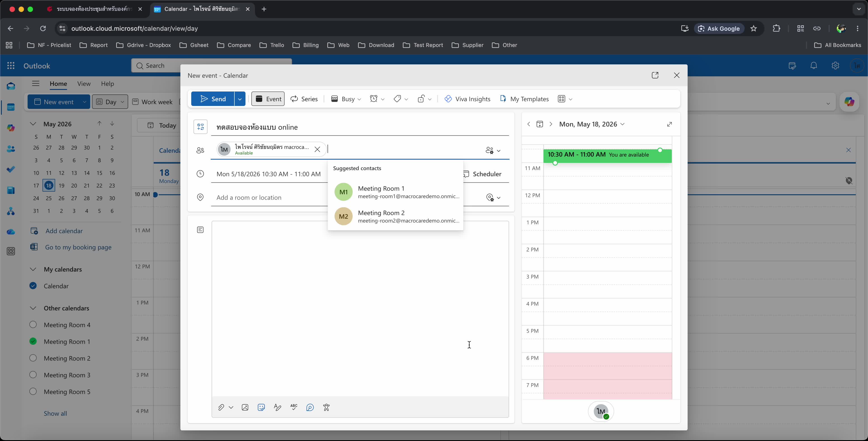Open the ABC spell check editor

(294, 408)
